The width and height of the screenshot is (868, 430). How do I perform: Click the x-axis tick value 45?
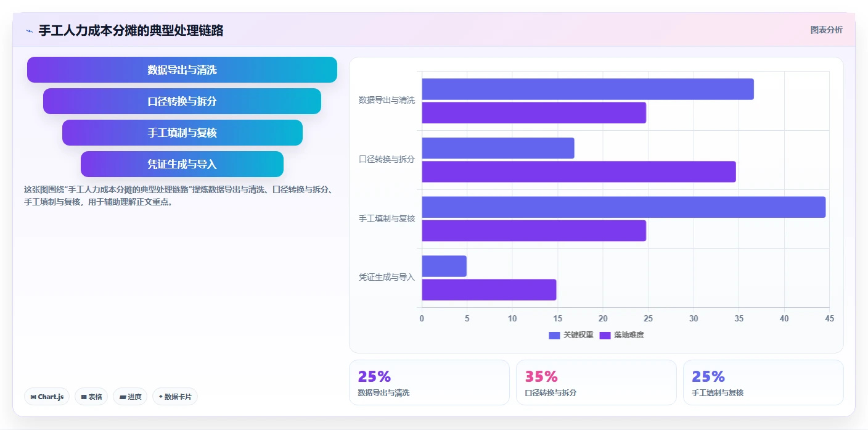tap(829, 318)
